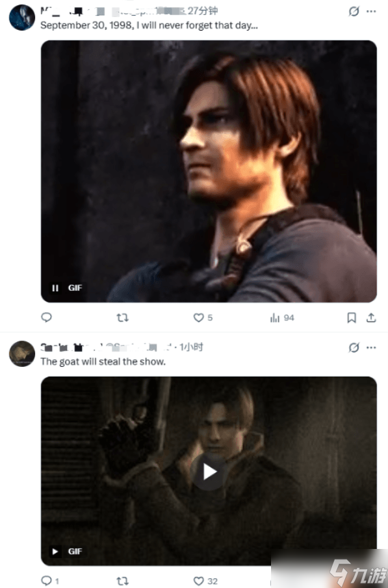This screenshot has height=588, width=388.
Task: Reply to the September 30, 1998 post
Action: (46, 317)
